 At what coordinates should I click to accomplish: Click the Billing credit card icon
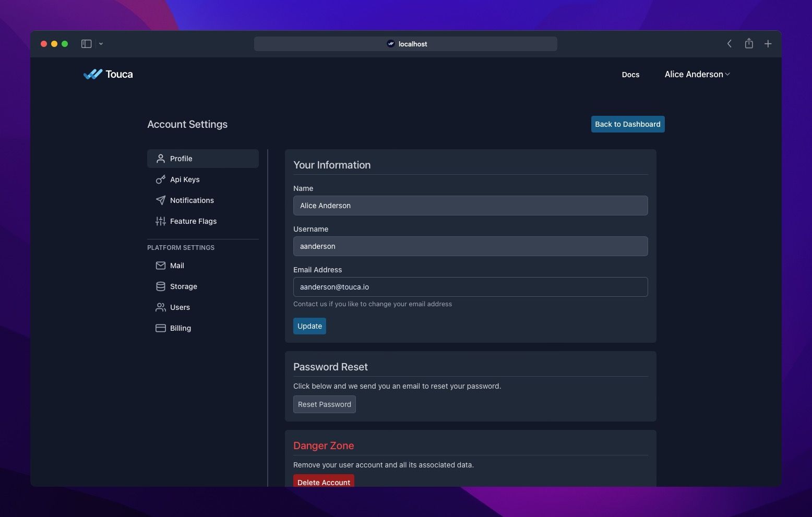[161, 328]
